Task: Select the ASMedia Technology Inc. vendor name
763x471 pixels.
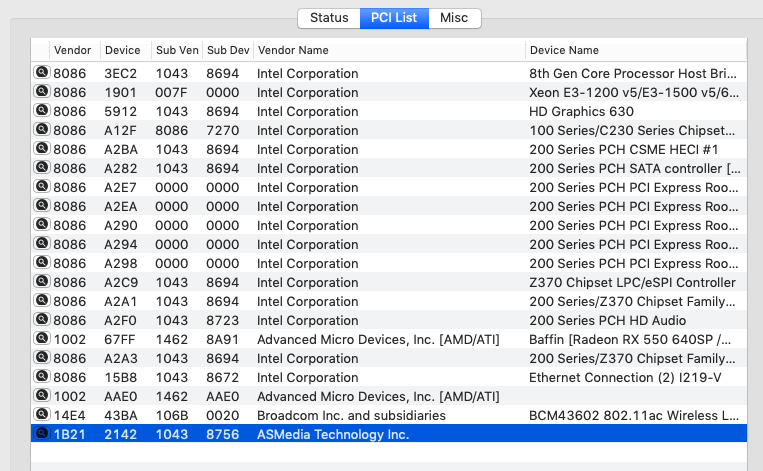Action: pos(333,435)
